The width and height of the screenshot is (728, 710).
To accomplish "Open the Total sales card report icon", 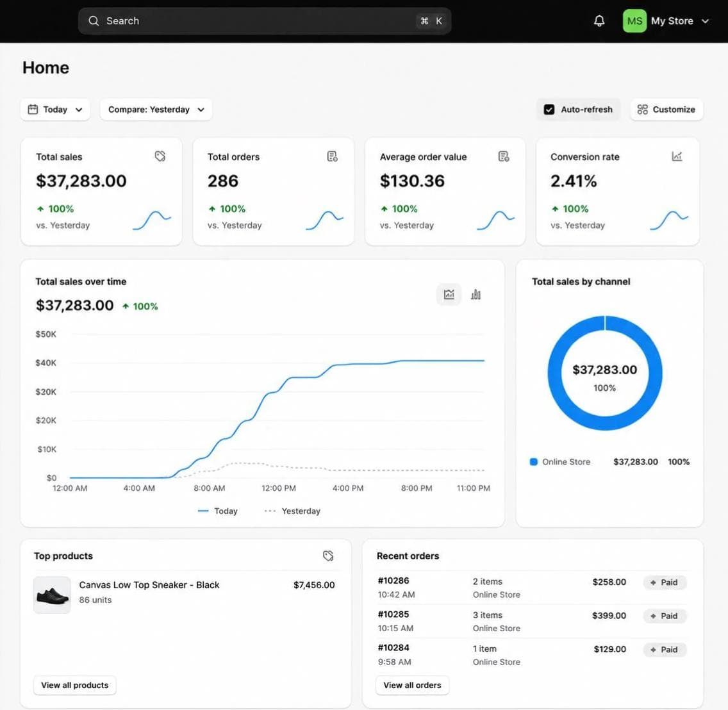I will 160,156.
